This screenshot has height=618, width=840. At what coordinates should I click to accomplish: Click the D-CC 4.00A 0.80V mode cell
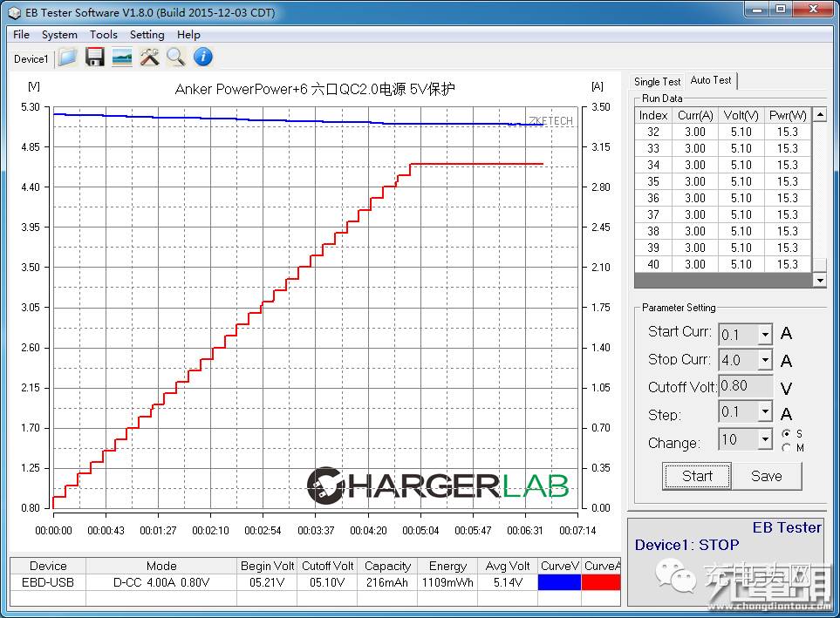point(161,582)
